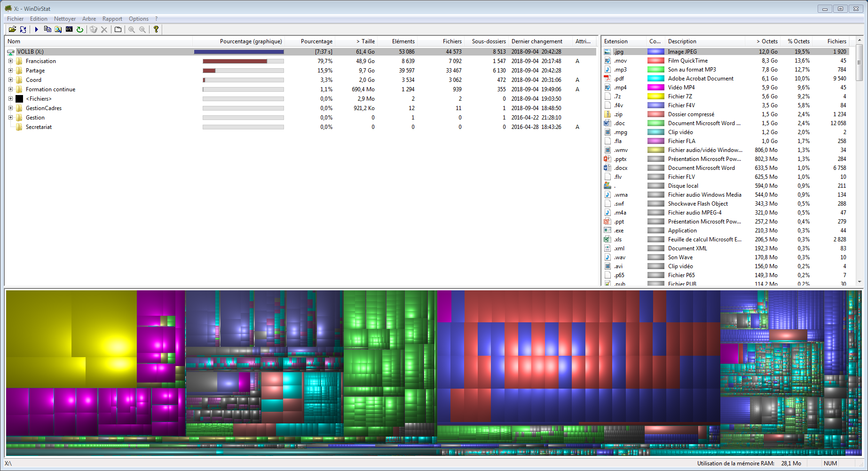Viewport: 868px width, 471px height.
Task: Open the Rapport menu
Action: pos(112,19)
